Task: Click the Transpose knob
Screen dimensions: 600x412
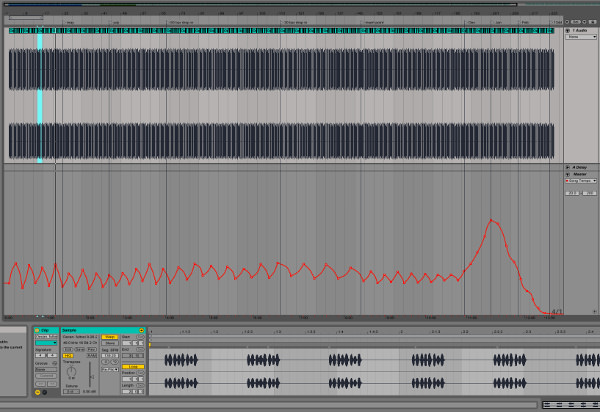Action: pos(72,371)
